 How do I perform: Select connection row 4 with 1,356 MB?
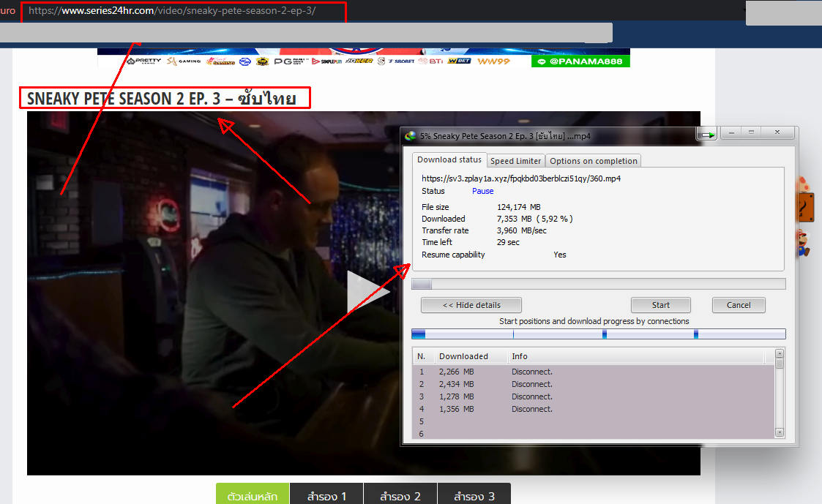594,409
